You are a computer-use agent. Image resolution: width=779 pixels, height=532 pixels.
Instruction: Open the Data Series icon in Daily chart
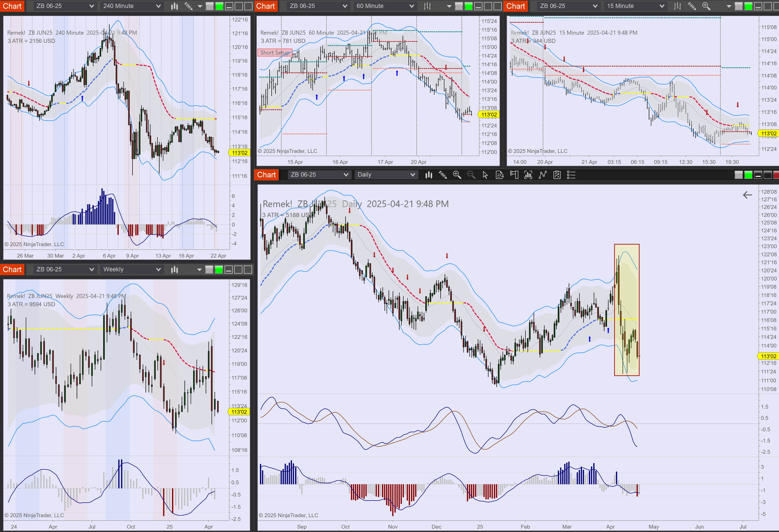click(429, 174)
